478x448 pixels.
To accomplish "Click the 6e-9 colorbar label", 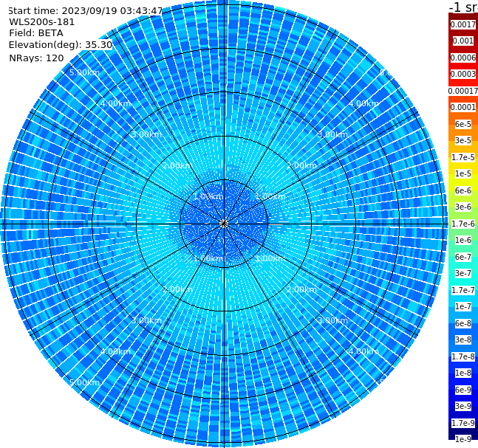I will [x=463, y=390].
